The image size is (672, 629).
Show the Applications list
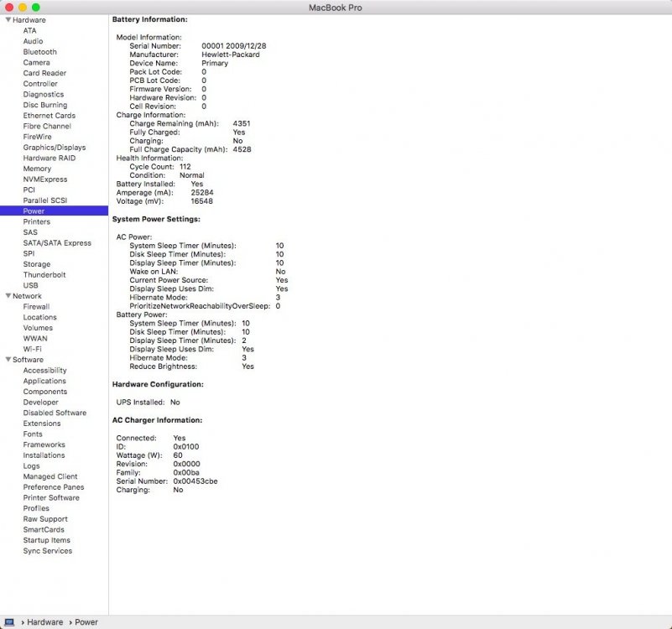pos(44,381)
